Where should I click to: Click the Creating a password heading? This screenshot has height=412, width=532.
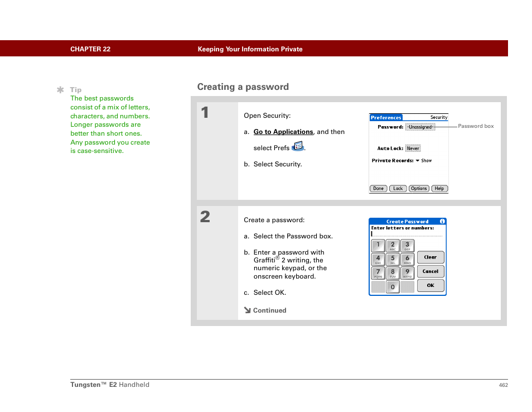243,87
